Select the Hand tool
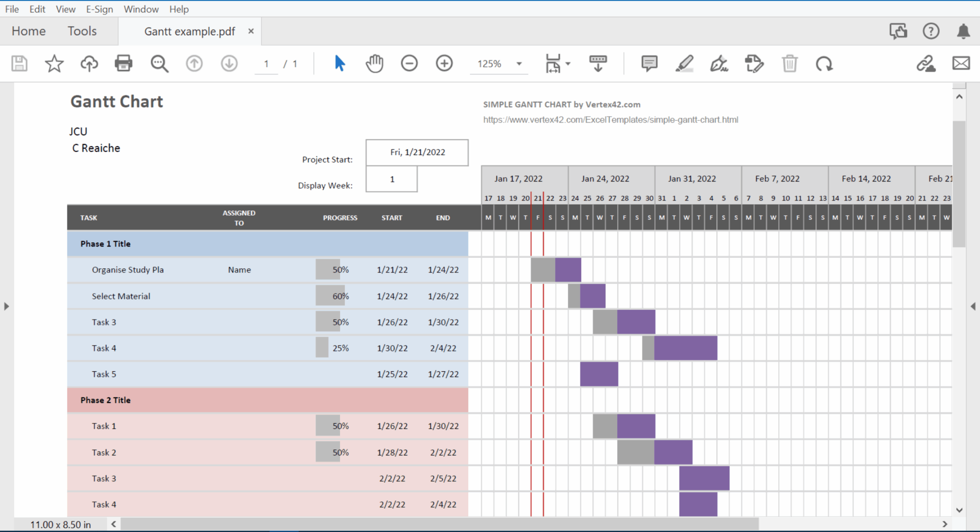Image resolution: width=980 pixels, height=532 pixels. click(x=374, y=64)
